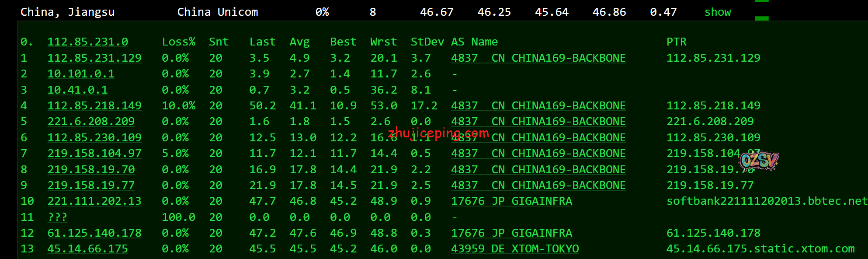The width and height of the screenshot is (868, 259).
Task: Open hop 1 IP link 112.85.231.129
Action: pyautogui.click(x=94, y=58)
